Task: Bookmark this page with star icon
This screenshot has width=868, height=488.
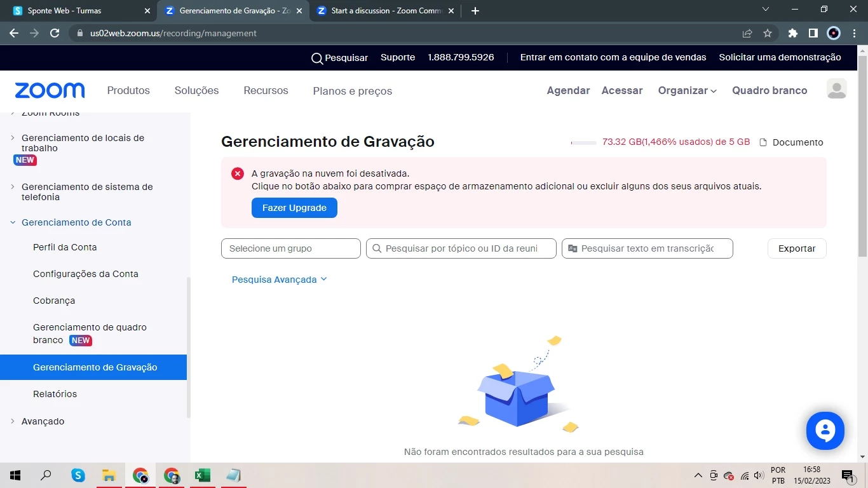Action: click(767, 33)
